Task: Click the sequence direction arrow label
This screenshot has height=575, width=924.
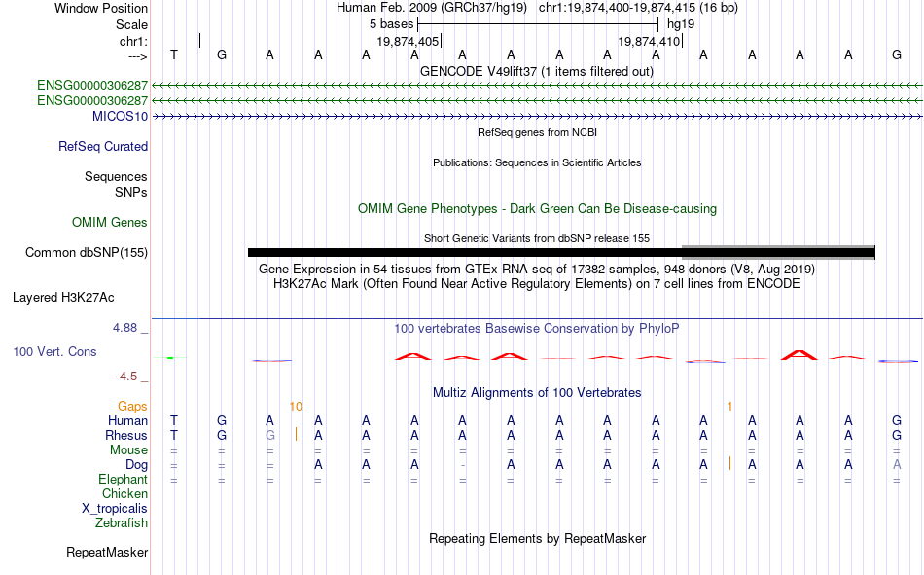Action: [137, 56]
